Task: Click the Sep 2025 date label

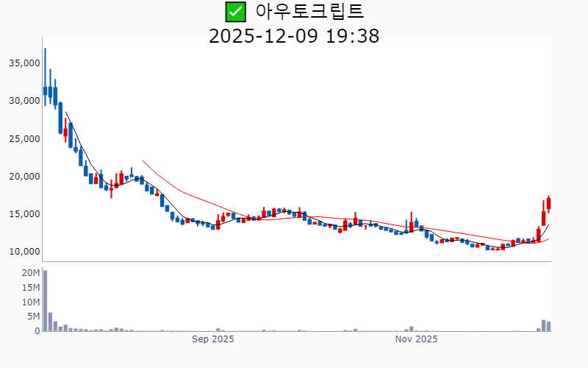Action: 212,339
